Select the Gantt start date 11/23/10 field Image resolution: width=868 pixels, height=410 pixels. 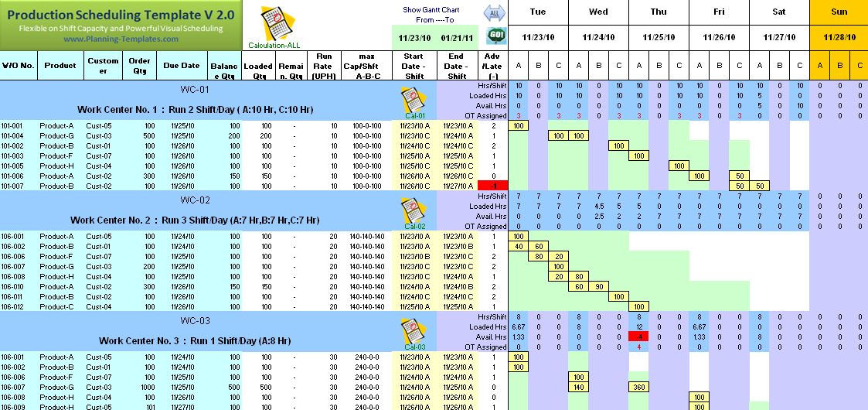pos(414,37)
